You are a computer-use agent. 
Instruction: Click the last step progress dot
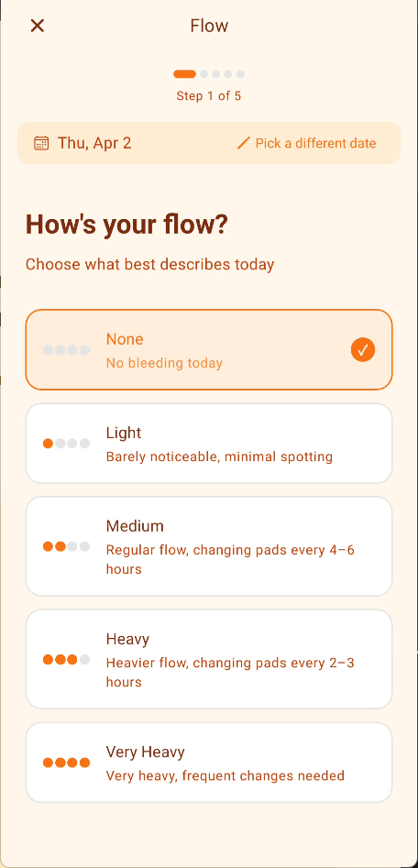[240, 74]
